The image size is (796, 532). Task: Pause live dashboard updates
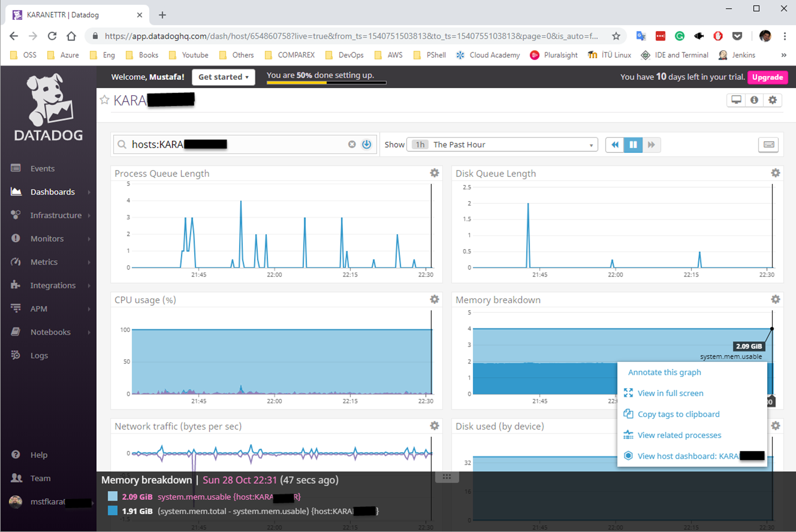pos(633,145)
